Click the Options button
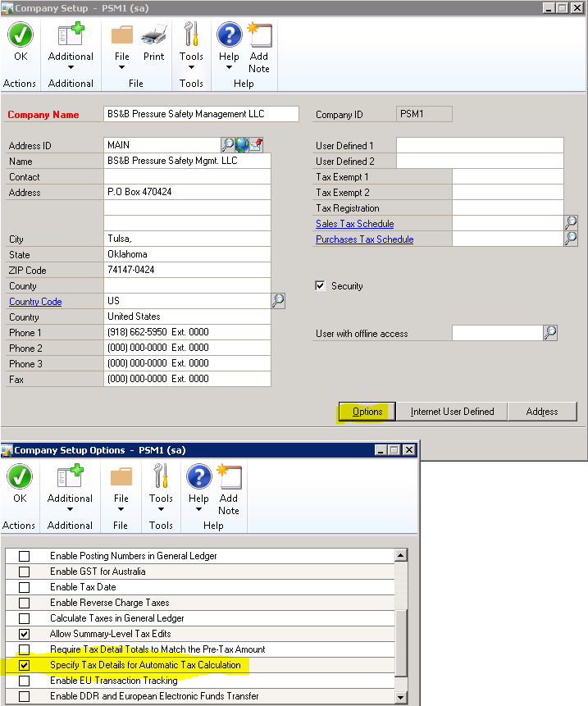Image resolution: width=588 pixels, height=706 pixels. point(367,412)
